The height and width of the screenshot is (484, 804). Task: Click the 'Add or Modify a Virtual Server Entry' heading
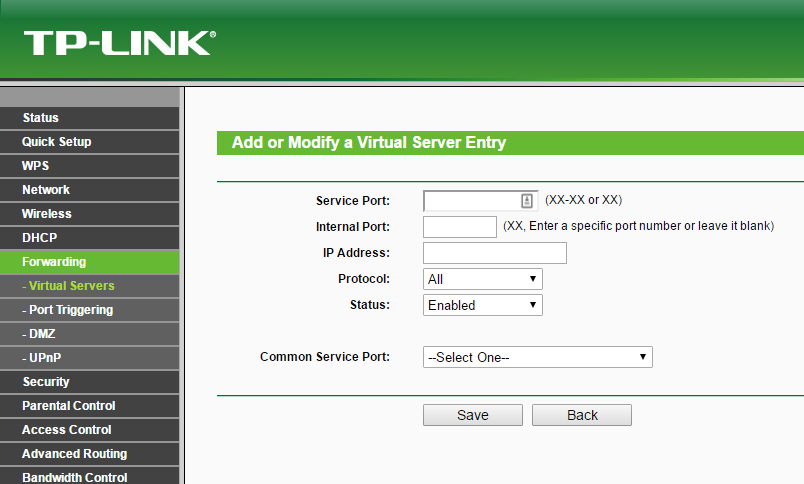click(x=369, y=143)
